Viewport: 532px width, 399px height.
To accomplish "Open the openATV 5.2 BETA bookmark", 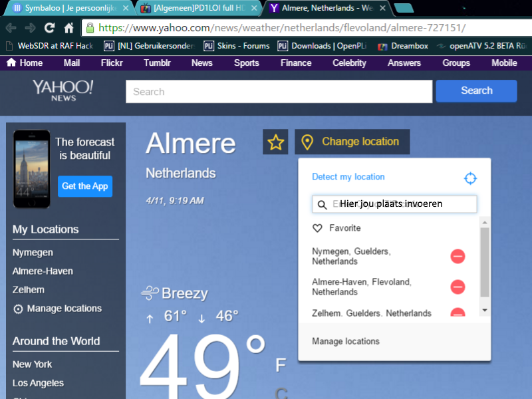I will click(x=483, y=46).
